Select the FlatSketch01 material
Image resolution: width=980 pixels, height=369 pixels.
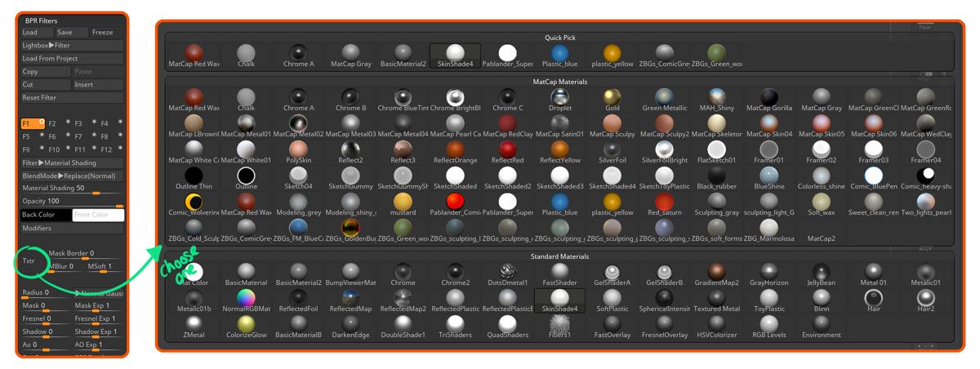coord(716,152)
